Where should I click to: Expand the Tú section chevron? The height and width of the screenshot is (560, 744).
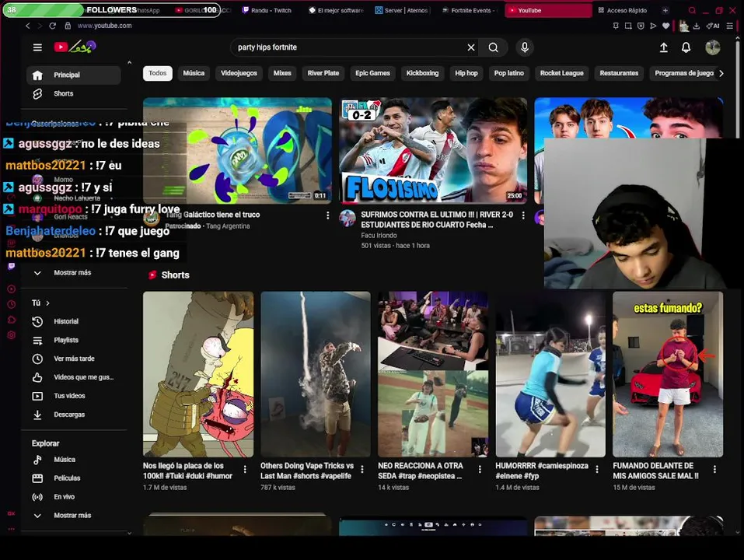click(x=48, y=303)
